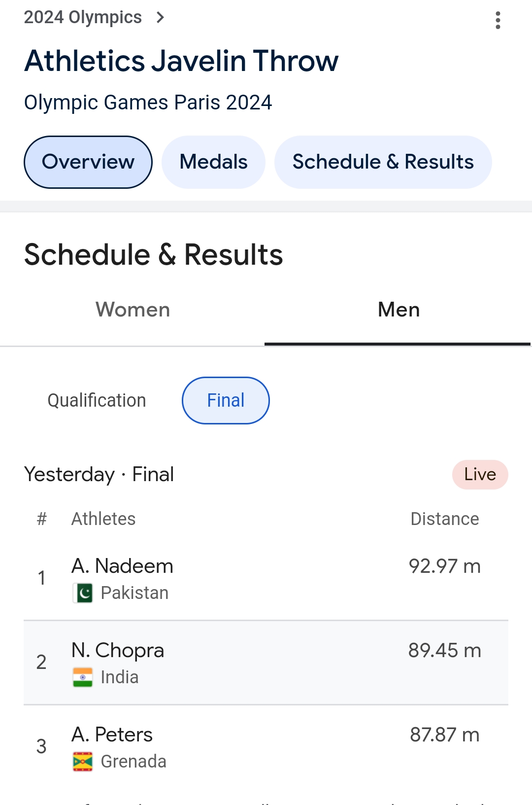Open N. Chopra's athlete row

(x=266, y=663)
